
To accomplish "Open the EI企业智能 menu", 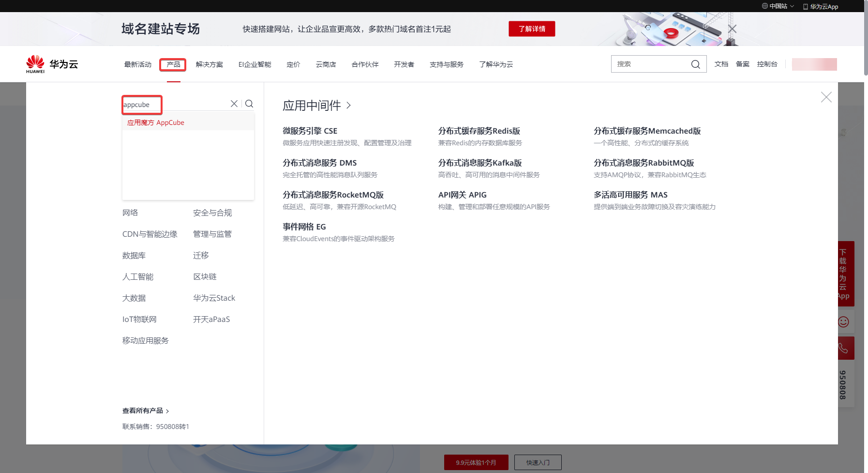I will click(x=255, y=64).
